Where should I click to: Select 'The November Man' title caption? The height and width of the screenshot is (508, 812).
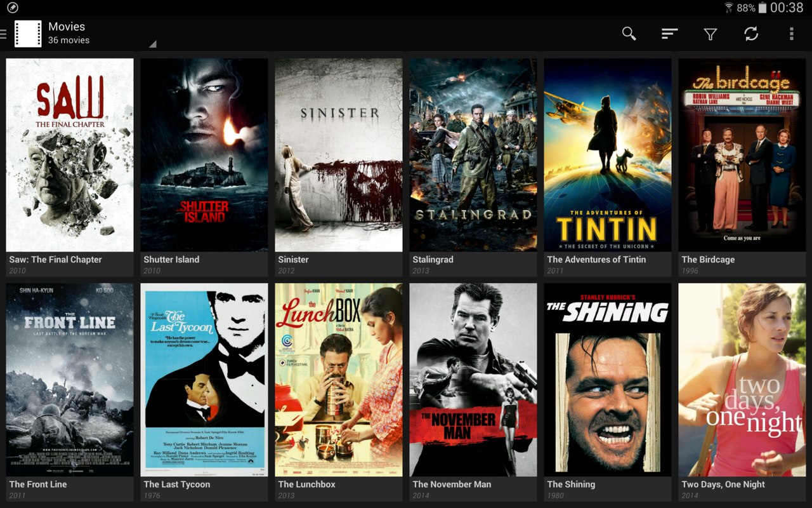[x=452, y=485]
